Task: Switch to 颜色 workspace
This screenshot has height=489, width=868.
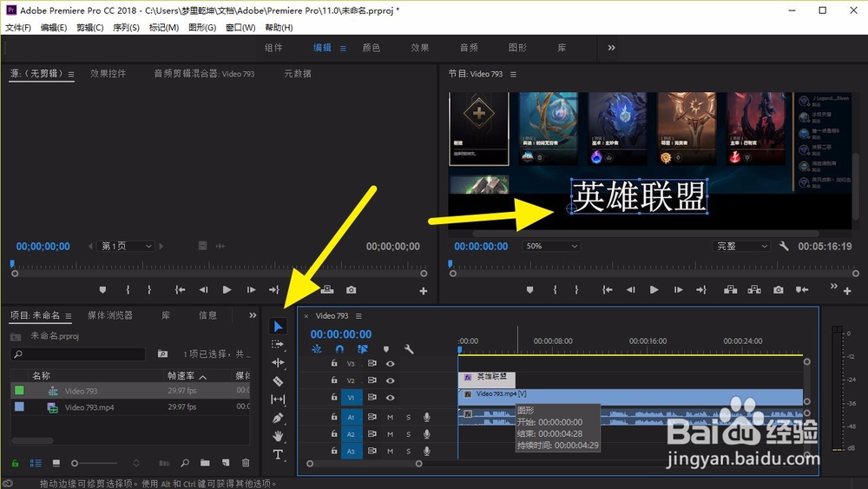Action: (372, 48)
